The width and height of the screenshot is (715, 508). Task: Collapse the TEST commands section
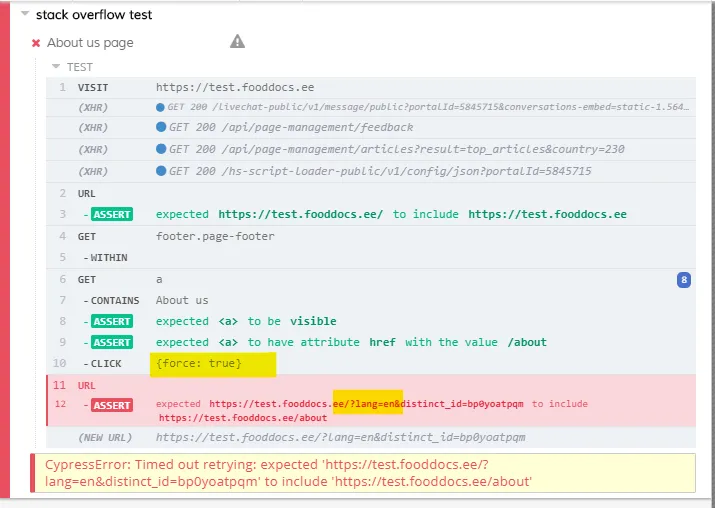[x=56, y=67]
